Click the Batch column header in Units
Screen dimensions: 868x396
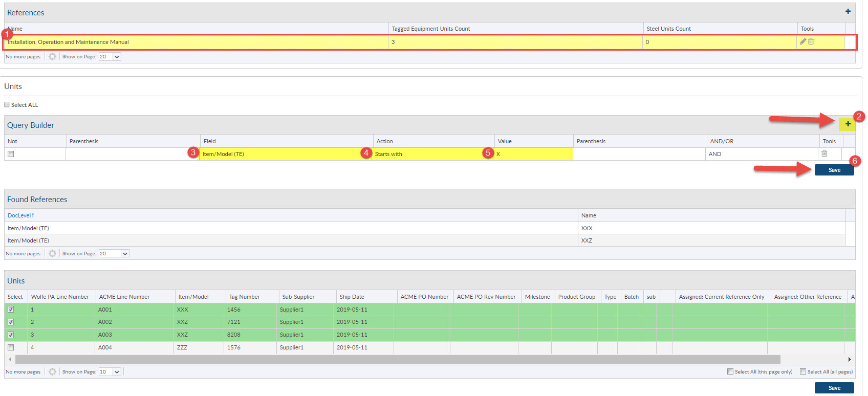[632, 297]
